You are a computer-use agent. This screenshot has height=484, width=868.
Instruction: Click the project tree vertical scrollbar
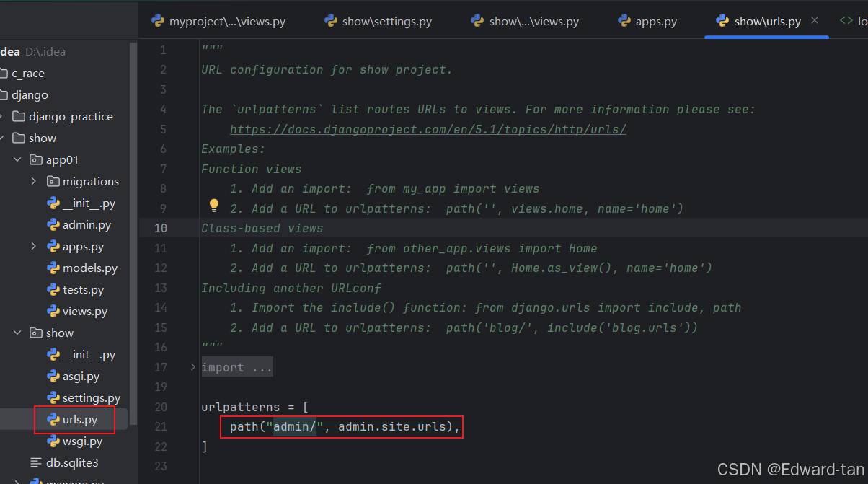[x=133, y=216]
